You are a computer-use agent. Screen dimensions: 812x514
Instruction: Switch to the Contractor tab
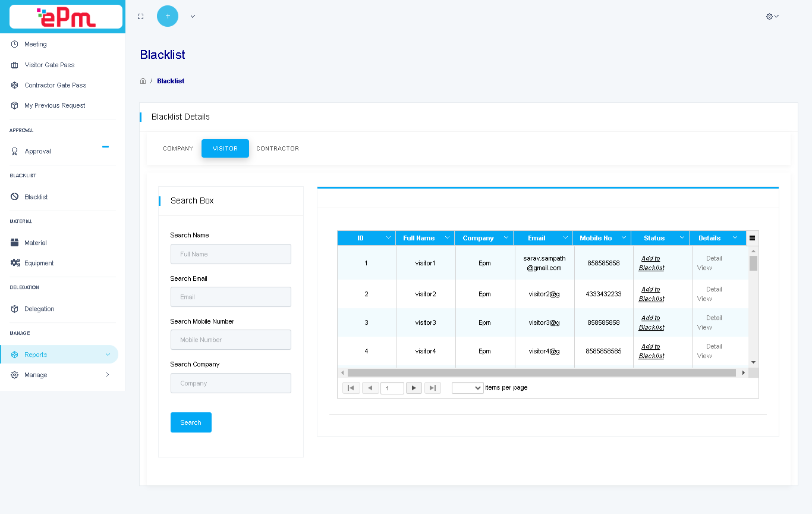(x=278, y=149)
